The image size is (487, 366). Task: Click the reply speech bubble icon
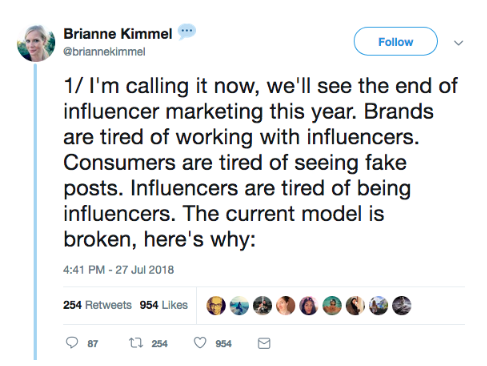tap(72, 343)
